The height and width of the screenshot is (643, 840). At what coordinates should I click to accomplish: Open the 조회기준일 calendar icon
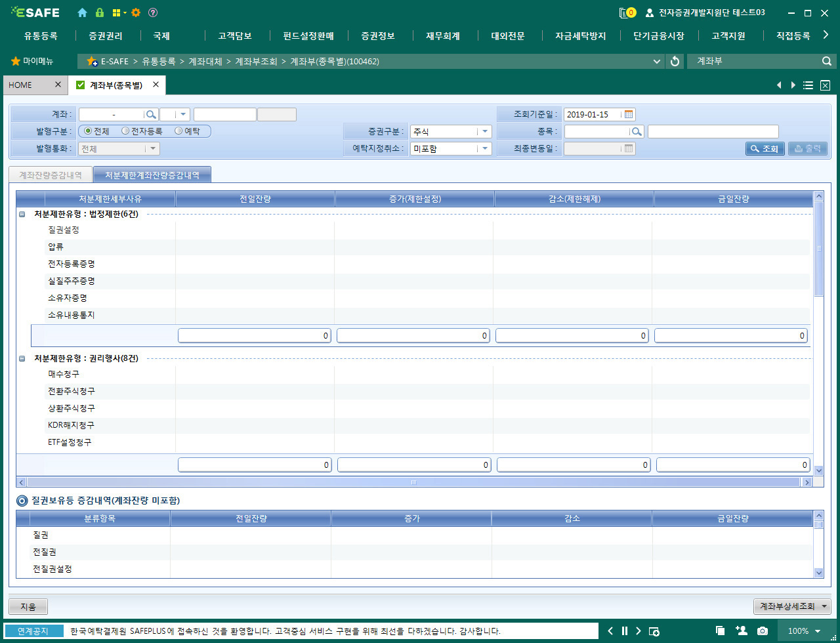(629, 114)
